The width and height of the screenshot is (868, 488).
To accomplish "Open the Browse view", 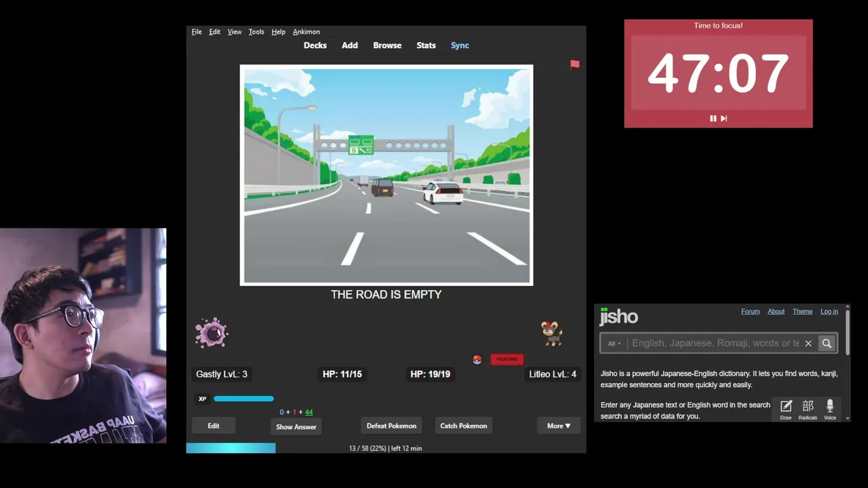I will (387, 45).
